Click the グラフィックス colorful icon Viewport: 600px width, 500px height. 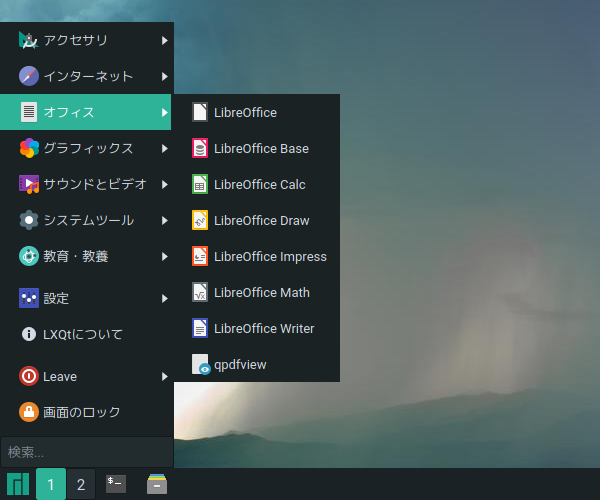29,148
